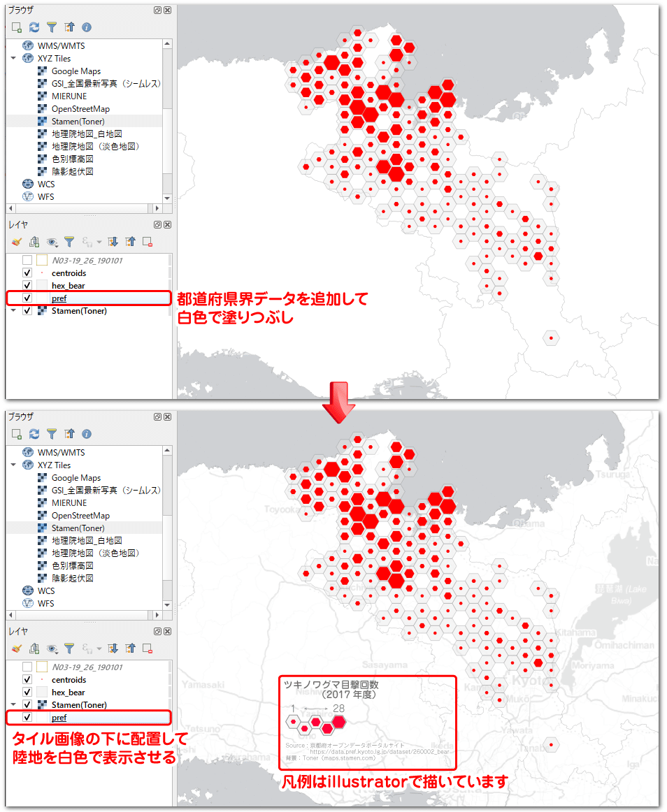This screenshot has width=667, height=812.
Task: Click Filter Browser icon in upper Browser panel
Action: [52, 27]
